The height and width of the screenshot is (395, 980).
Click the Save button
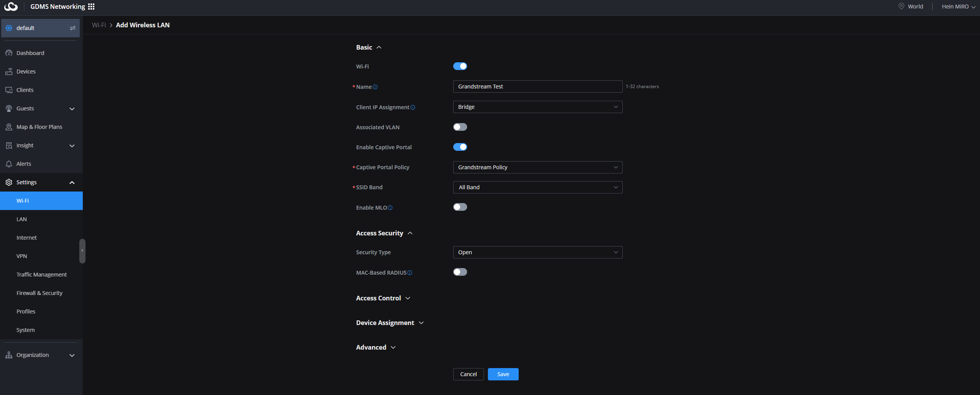pos(503,374)
